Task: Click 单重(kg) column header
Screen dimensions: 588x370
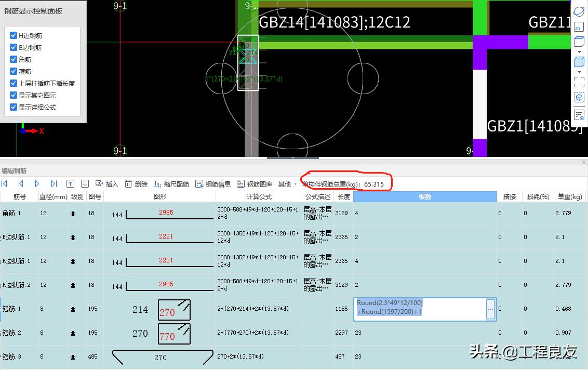Action: [570, 196]
